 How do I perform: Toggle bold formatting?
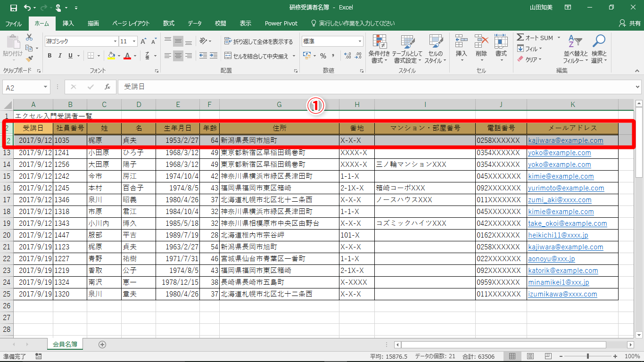pos(50,56)
